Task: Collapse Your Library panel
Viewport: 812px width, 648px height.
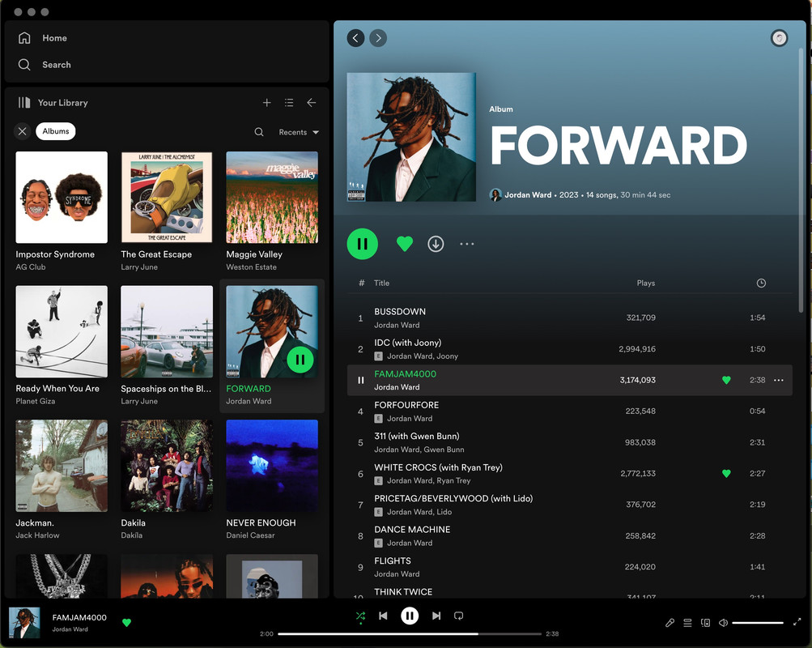Action: [x=53, y=103]
